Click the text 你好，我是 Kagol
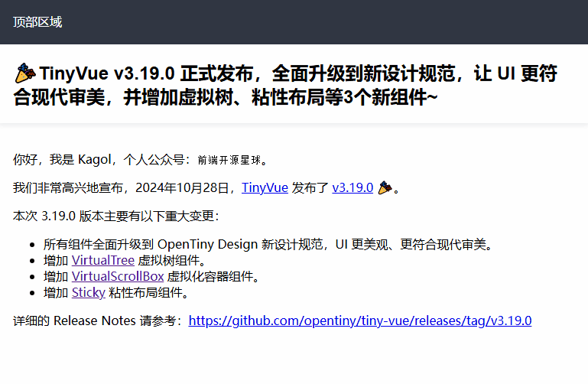Screen dimensions: 588x384 tap(62, 160)
